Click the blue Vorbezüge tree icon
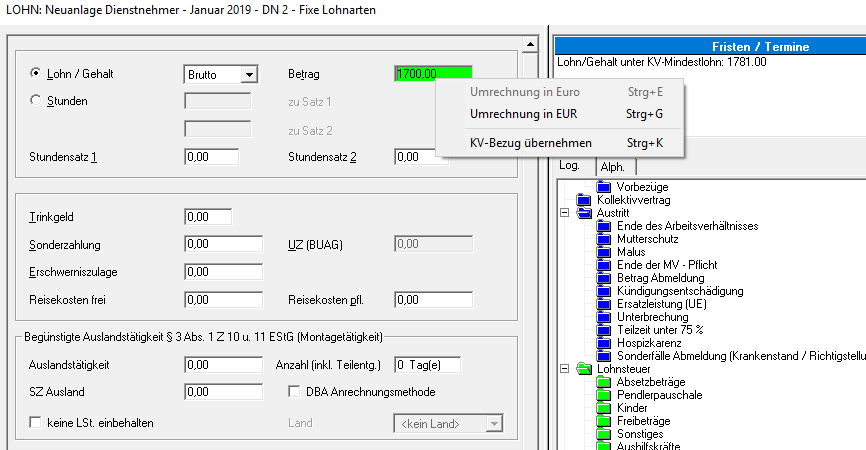The height and width of the screenshot is (450, 866). 604,187
